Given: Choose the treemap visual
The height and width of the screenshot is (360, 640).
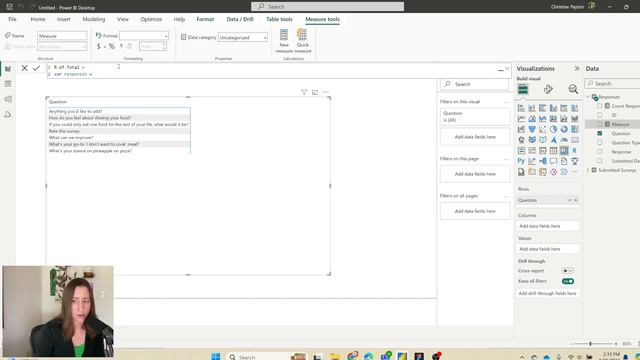Looking at the screenshot, I should pos(574,129).
